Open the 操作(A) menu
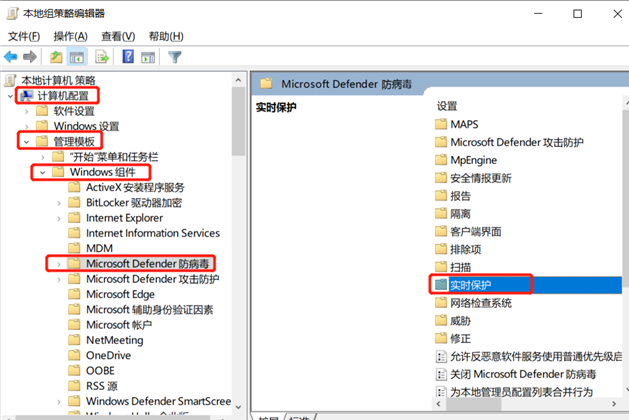The width and height of the screenshot is (629, 420). tap(71, 37)
